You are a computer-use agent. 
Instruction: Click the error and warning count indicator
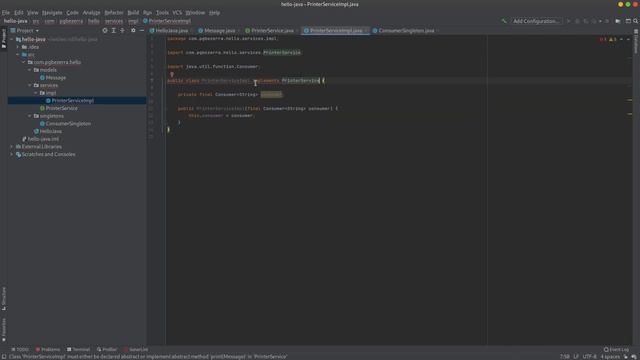click(608, 39)
